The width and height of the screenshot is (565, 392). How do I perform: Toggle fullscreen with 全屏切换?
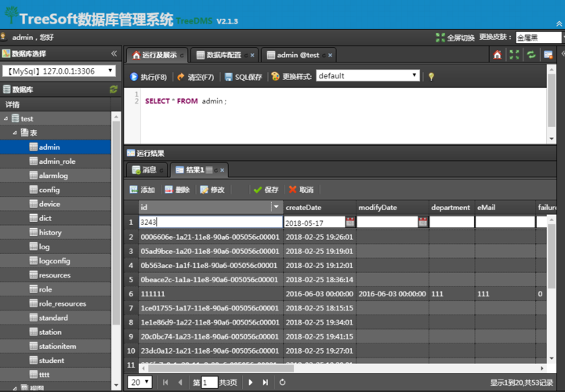(455, 38)
